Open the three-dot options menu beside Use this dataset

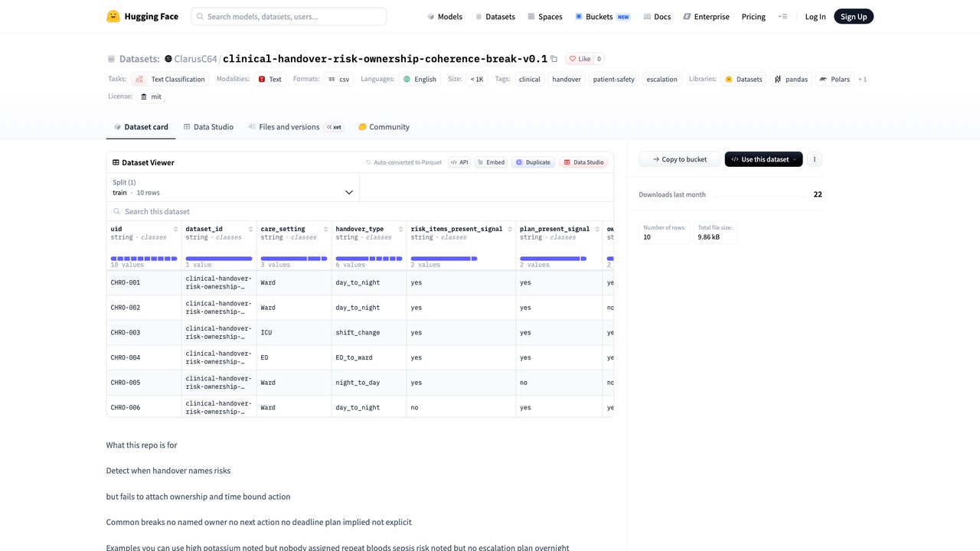(x=815, y=159)
